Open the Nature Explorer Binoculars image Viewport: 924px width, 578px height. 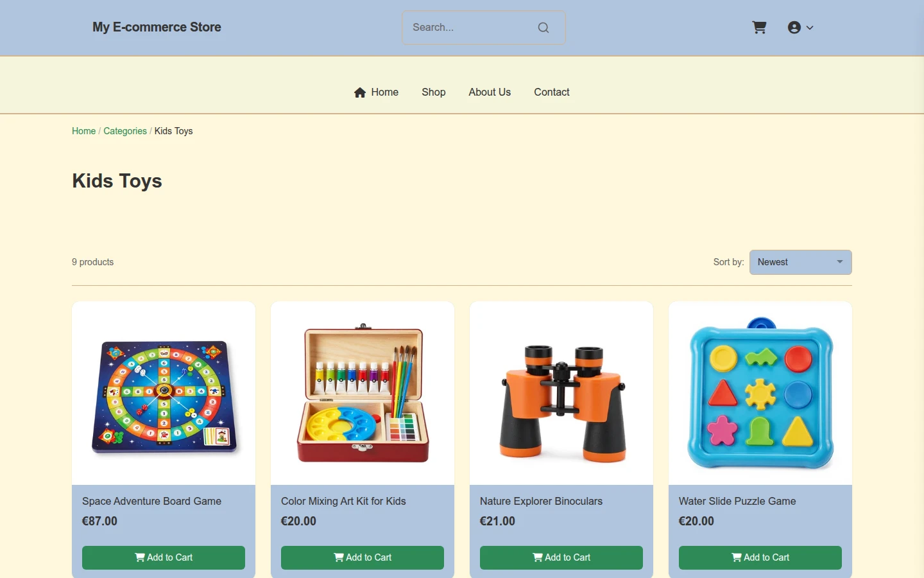(561, 393)
